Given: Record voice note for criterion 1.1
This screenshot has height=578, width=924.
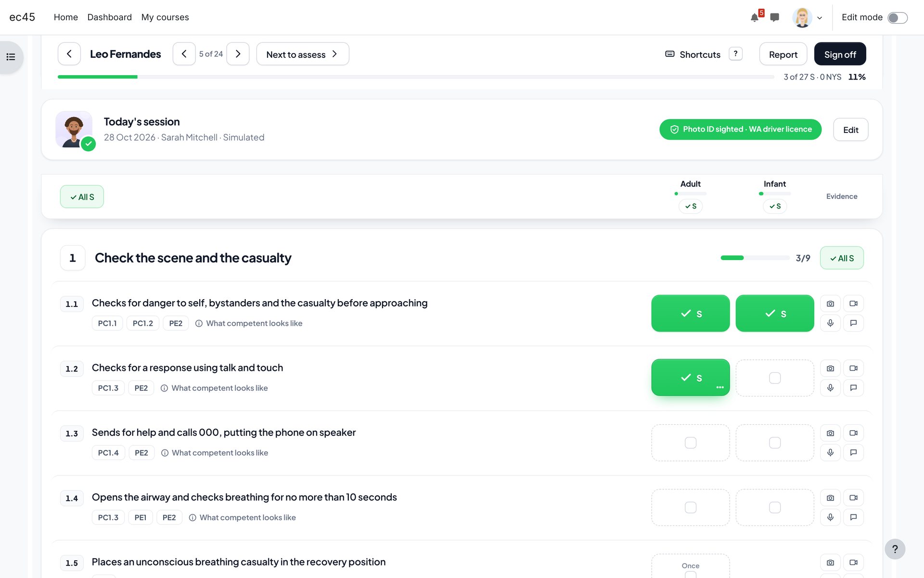Looking at the screenshot, I should pos(830,323).
